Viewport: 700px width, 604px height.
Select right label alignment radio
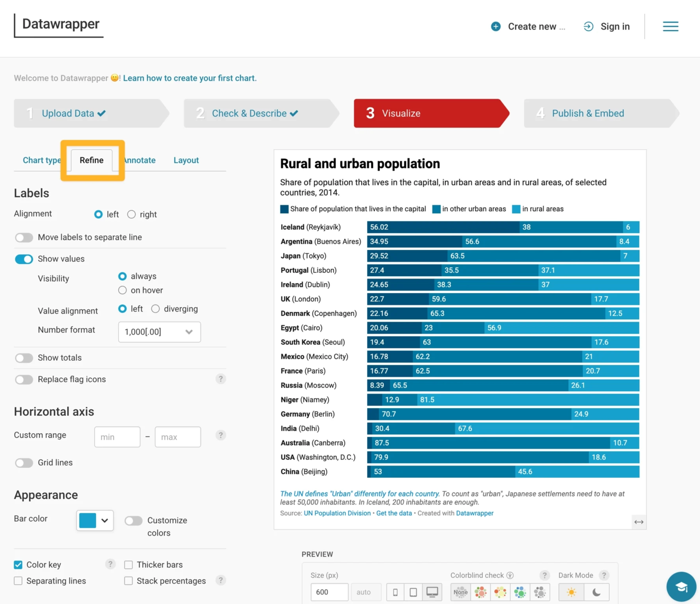click(131, 214)
